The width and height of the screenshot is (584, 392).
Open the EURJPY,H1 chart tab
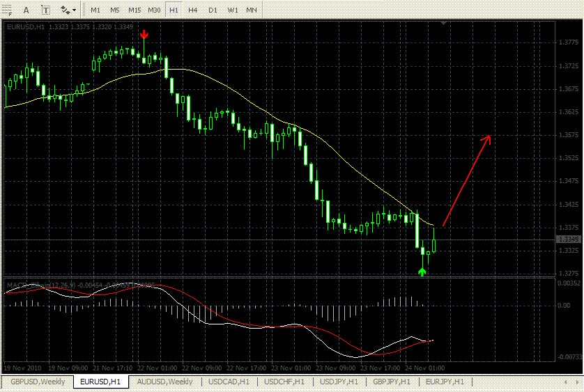tap(445, 382)
